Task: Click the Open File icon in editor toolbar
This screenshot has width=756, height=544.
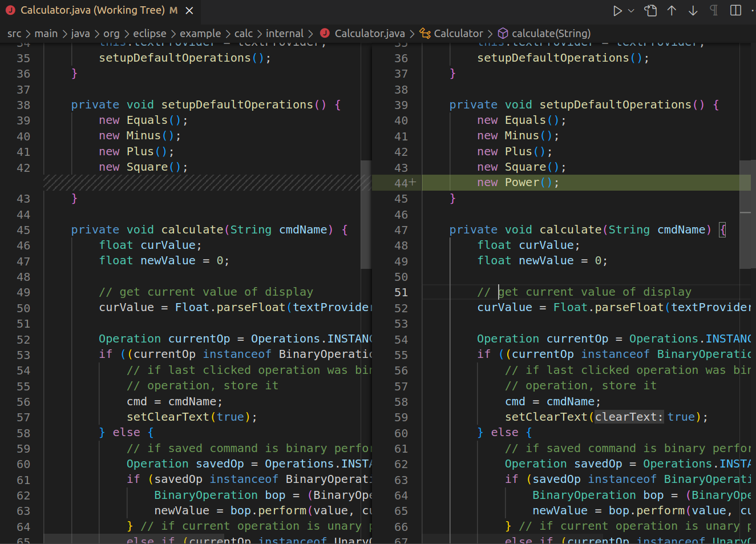Action: tap(650, 11)
